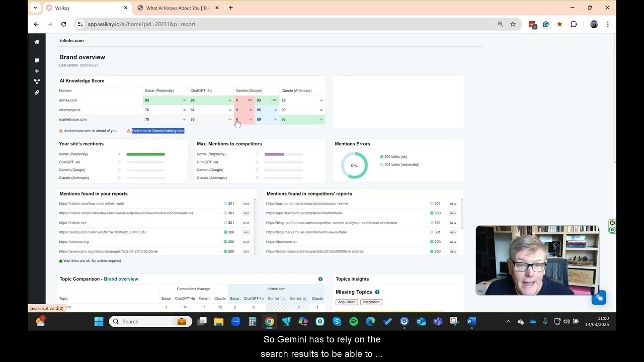Click the Sonar (Perplexity) green mentions bar

pos(145,154)
